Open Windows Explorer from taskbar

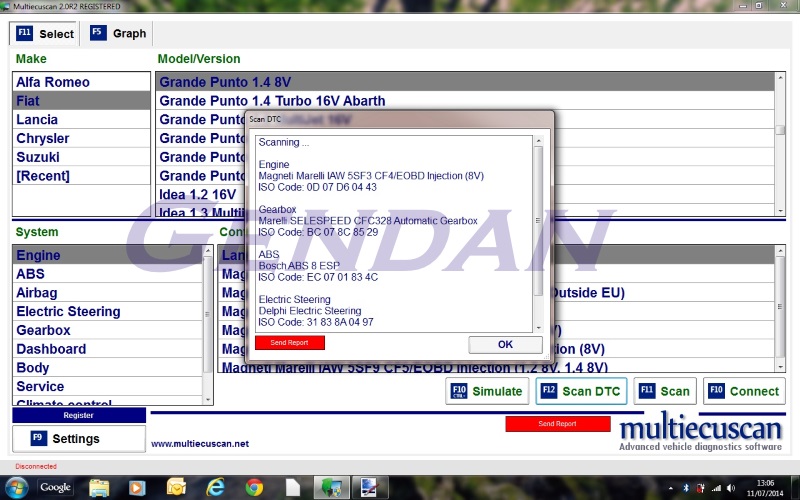pyautogui.click(x=99, y=488)
